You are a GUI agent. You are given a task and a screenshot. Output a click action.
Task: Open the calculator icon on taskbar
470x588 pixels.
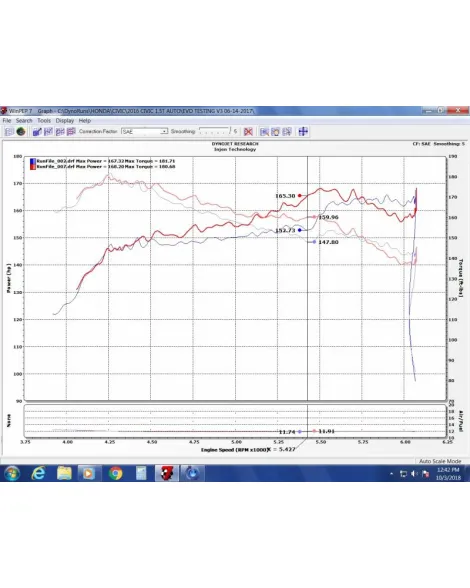click(x=141, y=473)
